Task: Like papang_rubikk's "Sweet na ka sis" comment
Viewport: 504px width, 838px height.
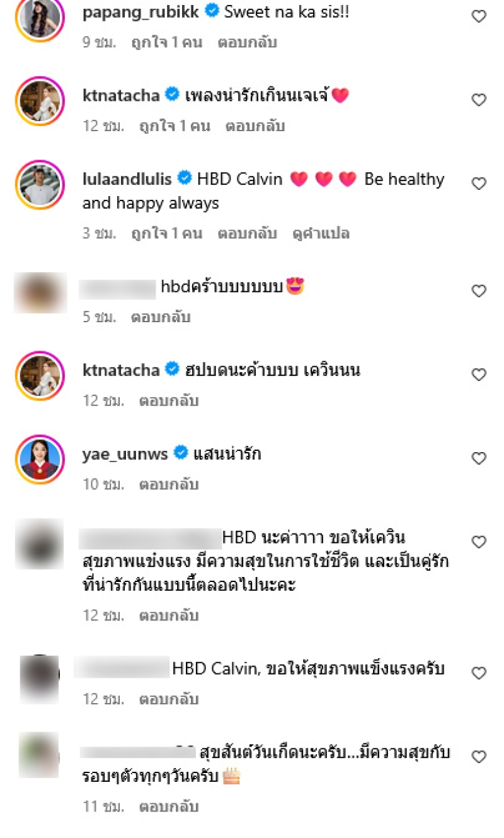Action: pos(479,16)
